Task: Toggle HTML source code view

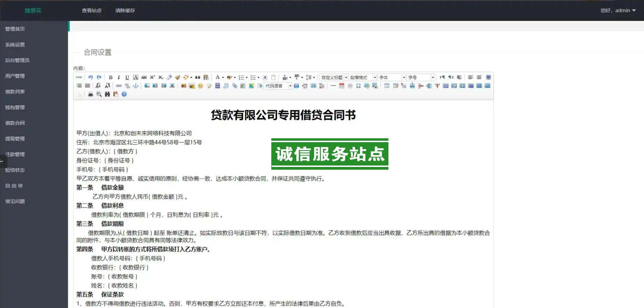Action: 79,78
